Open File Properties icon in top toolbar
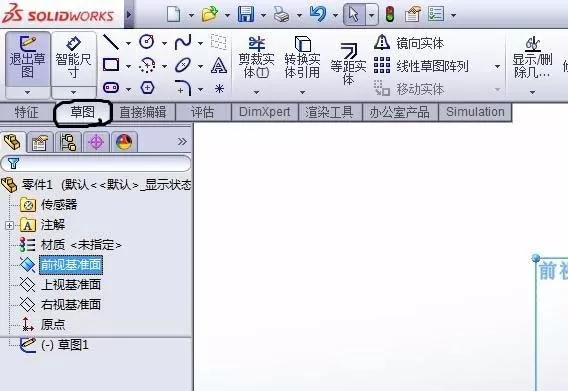The height and width of the screenshot is (391, 568). (413, 14)
